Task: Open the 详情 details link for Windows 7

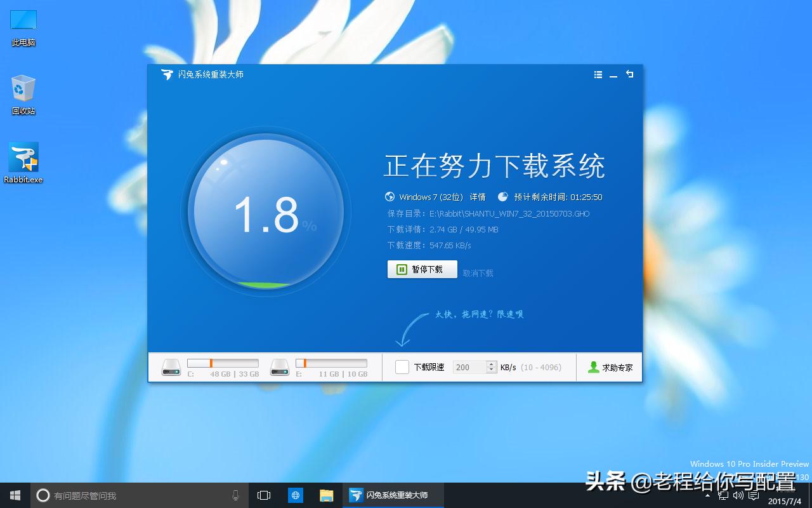Action: [x=478, y=196]
